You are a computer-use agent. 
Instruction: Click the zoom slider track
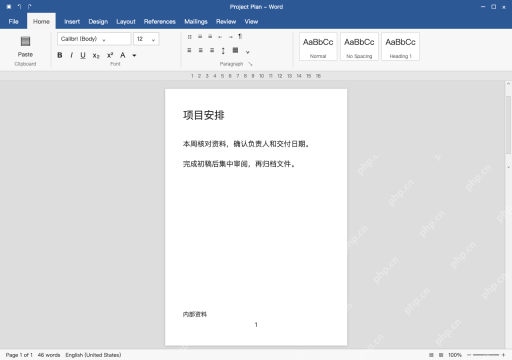coord(486,355)
